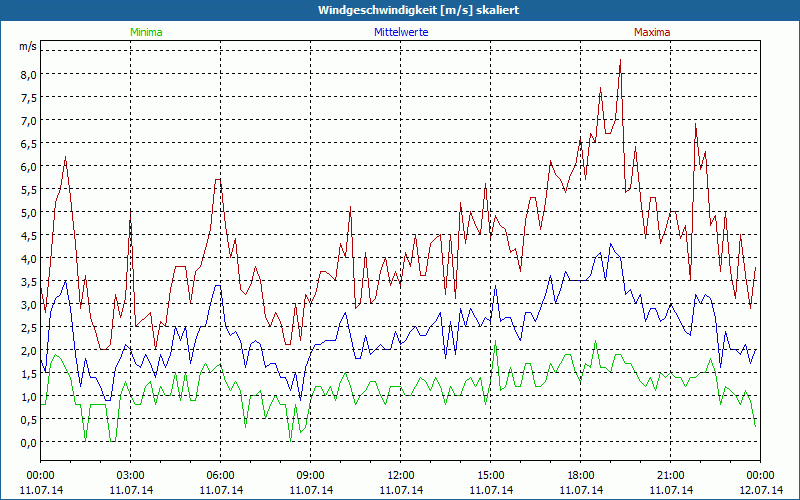Viewport: 800px width, 500px height.
Task: Click the 12:00 time axis label
Action: tap(401, 476)
